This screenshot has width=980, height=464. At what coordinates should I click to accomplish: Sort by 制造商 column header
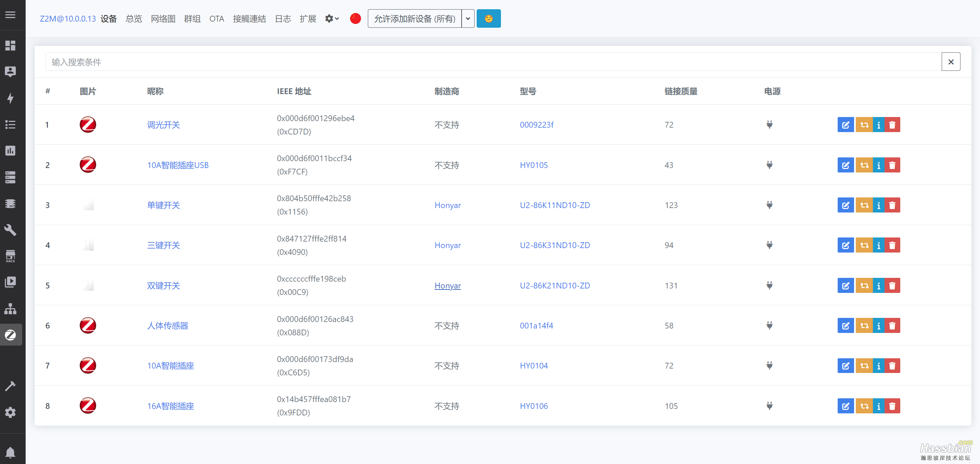tap(447, 91)
